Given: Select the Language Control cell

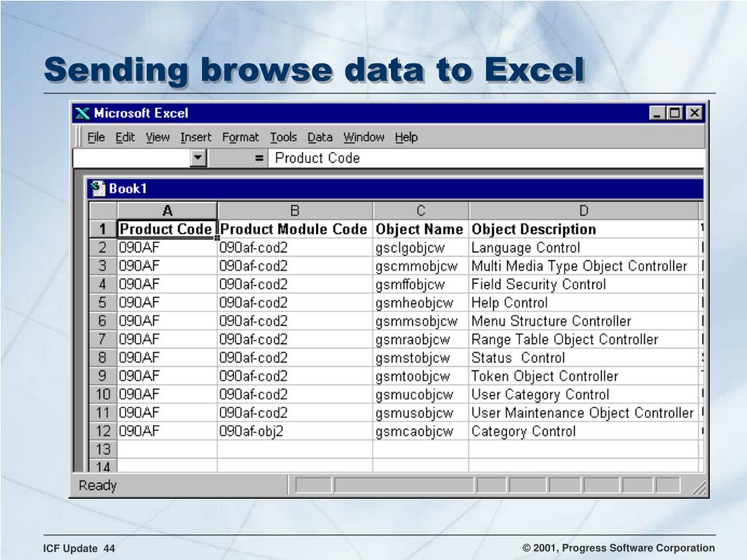Looking at the screenshot, I should click(x=584, y=248).
